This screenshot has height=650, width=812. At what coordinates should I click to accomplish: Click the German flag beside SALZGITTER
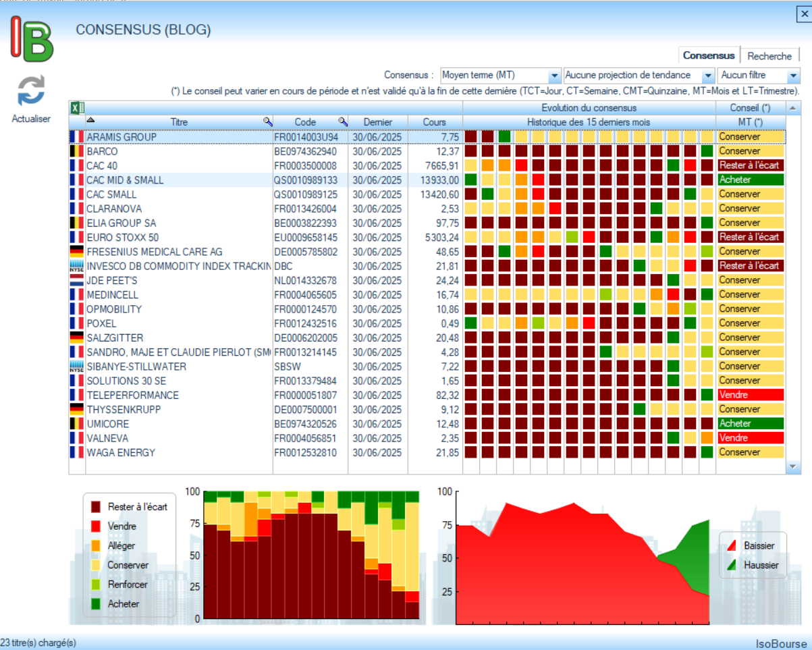point(77,337)
